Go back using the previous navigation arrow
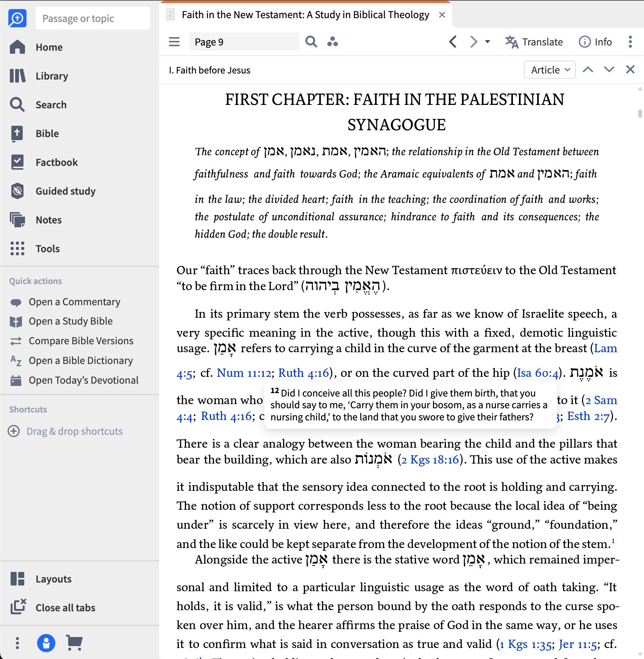This screenshot has width=644, height=659. 453,42
